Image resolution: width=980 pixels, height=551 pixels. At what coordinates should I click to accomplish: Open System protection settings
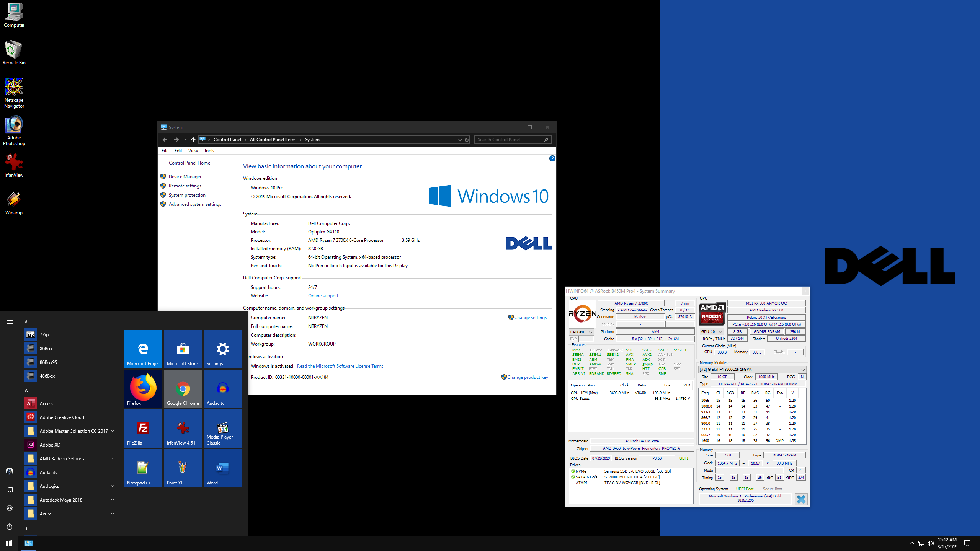[187, 194]
